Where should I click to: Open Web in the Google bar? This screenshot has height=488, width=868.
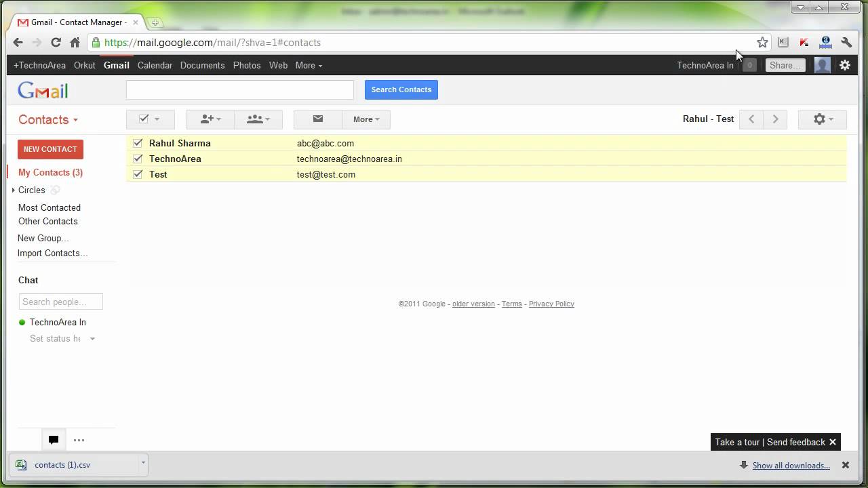[x=278, y=65]
